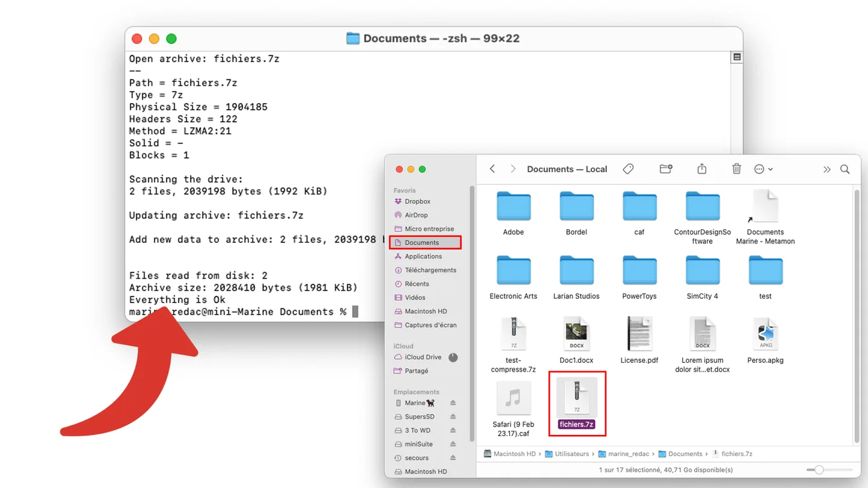Select the License.pdf file

point(640,340)
